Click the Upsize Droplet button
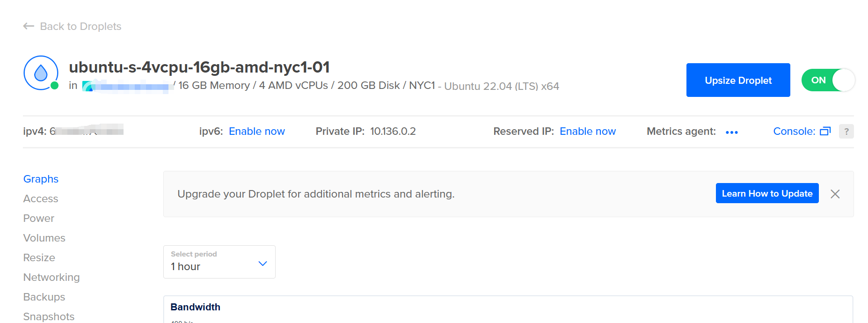 [738, 80]
